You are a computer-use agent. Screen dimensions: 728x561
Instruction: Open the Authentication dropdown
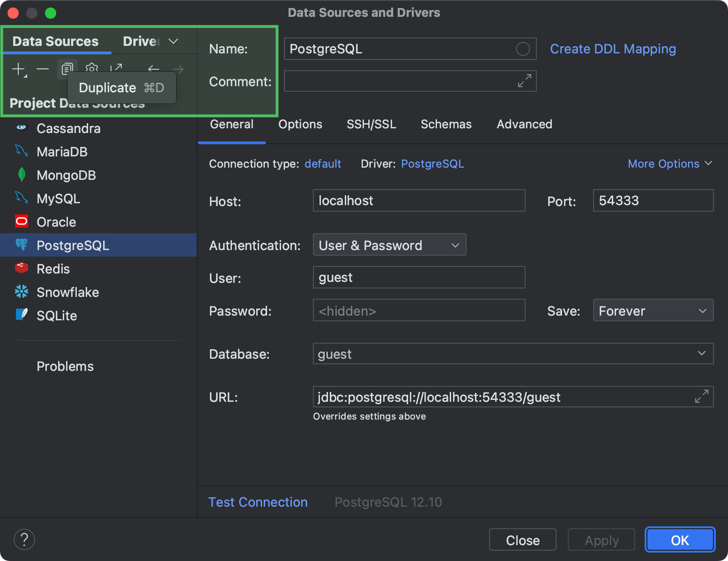[x=389, y=244]
